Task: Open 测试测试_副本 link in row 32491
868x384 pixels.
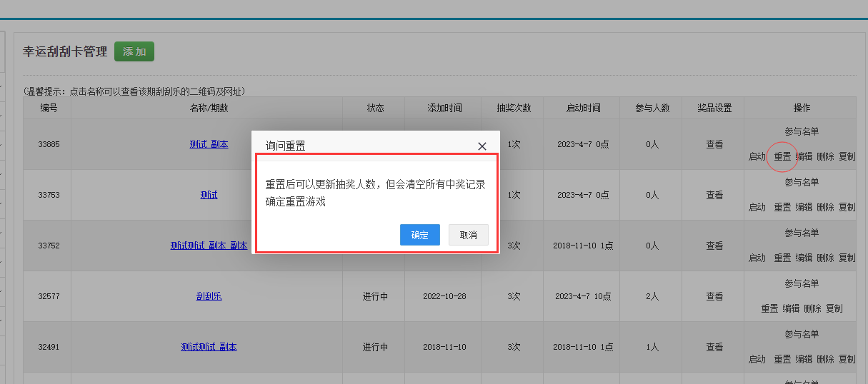Action: (x=209, y=347)
